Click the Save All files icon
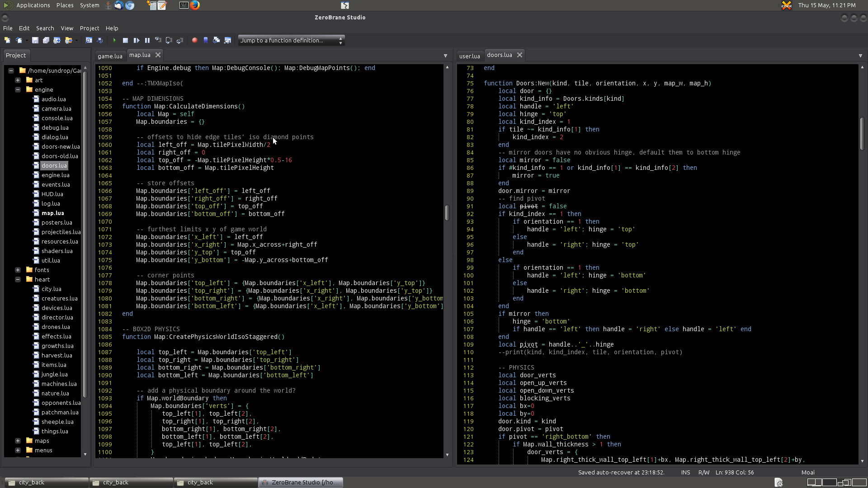The width and height of the screenshot is (868, 488). point(46,41)
